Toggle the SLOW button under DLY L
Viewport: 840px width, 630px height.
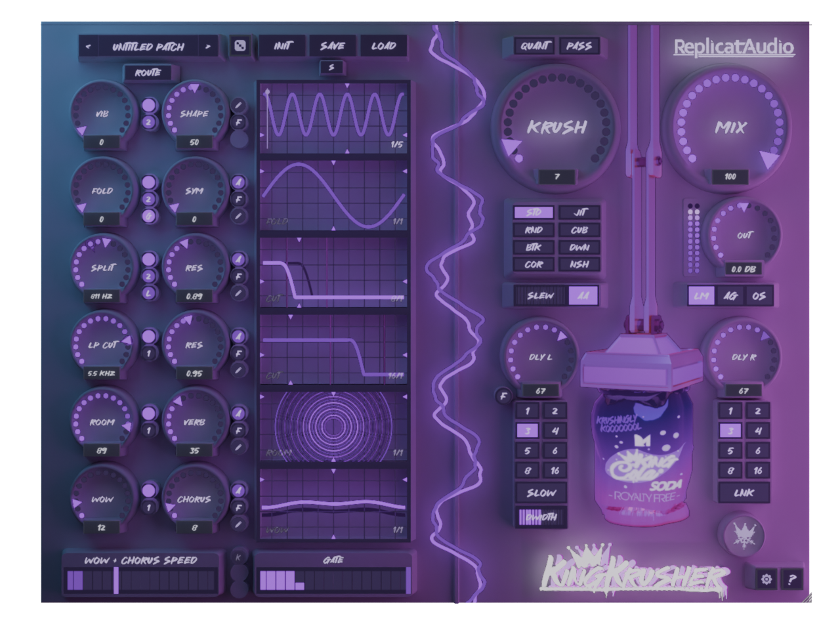tap(541, 493)
